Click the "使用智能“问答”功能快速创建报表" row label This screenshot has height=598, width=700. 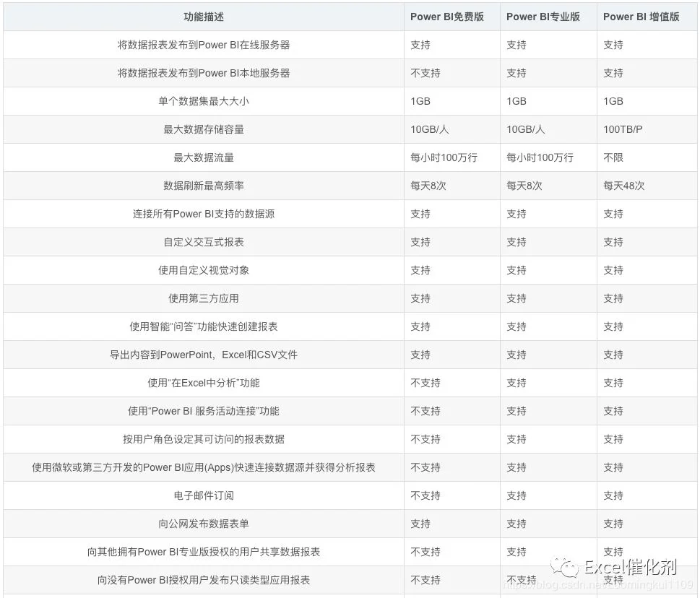pyautogui.click(x=204, y=326)
